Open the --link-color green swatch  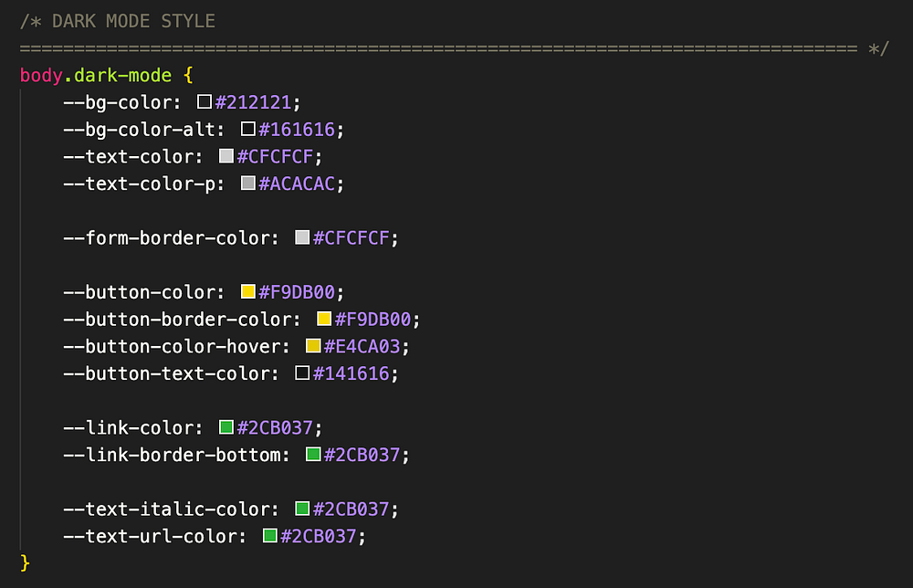click(x=226, y=427)
